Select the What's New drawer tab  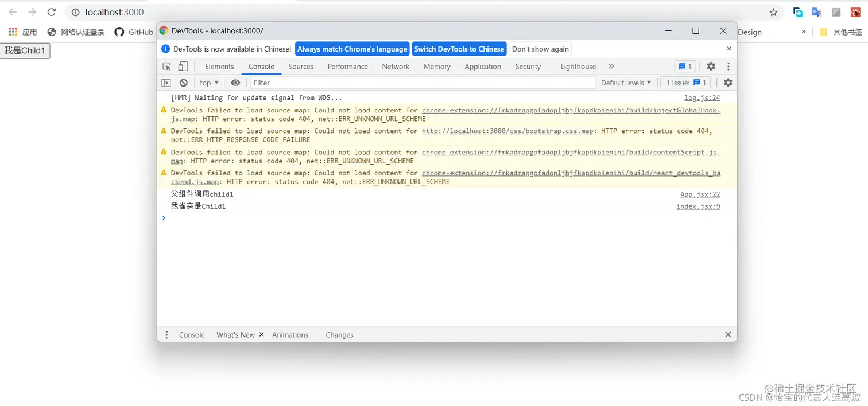point(235,335)
